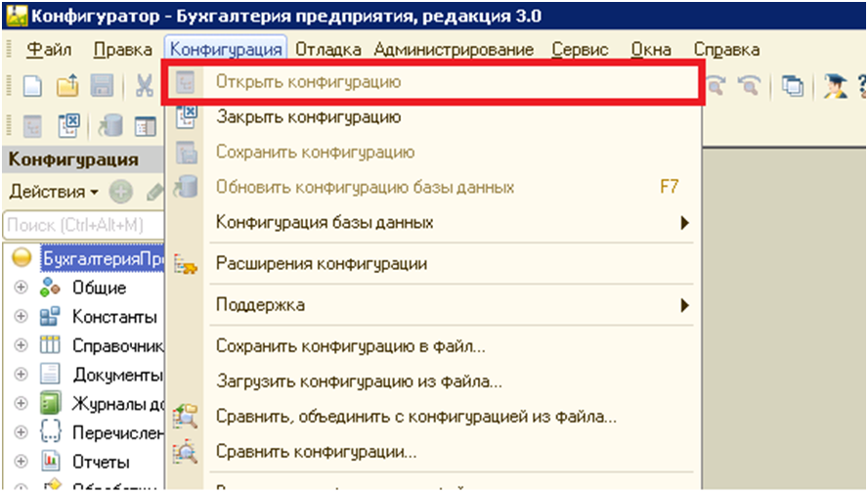
Task: Select Открыть конфигурацию menu entry
Action: click(x=433, y=82)
